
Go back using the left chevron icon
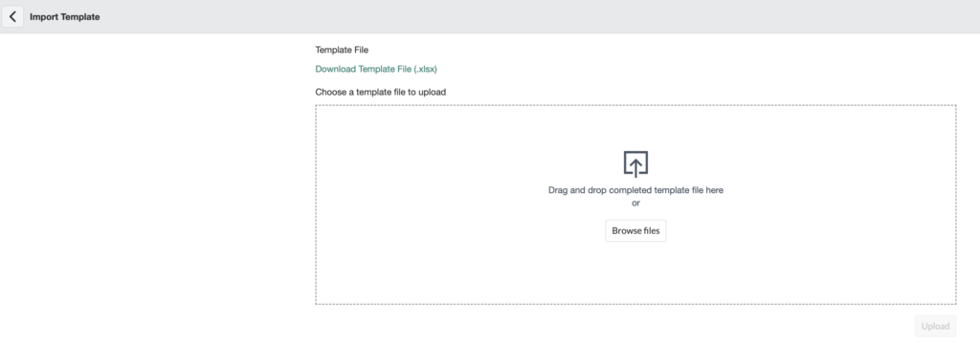pyautogui.click(x=12, y=17)
